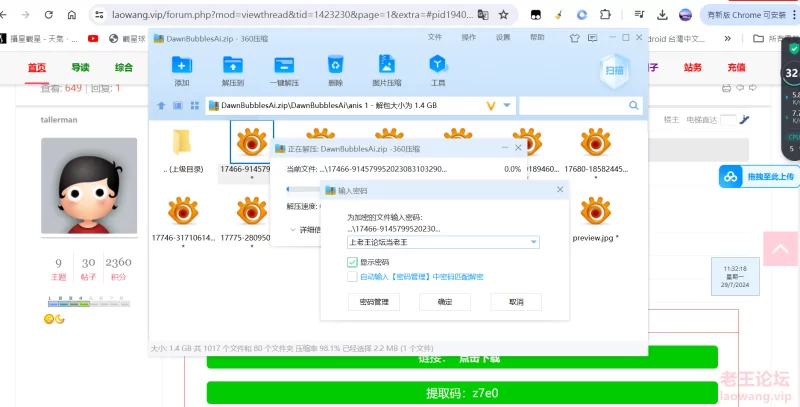Go up one level with the up-arrow icon
The width and height of the screenshot is (800, 407).
(x=161, y=106)
